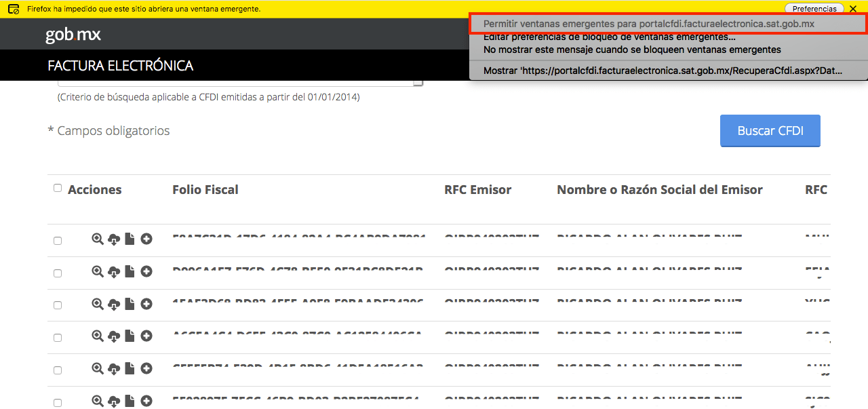The height and width of the screenshot is (409, 868).
Task: Open the plus actions icon on the third row
Action: pos(146,304)
